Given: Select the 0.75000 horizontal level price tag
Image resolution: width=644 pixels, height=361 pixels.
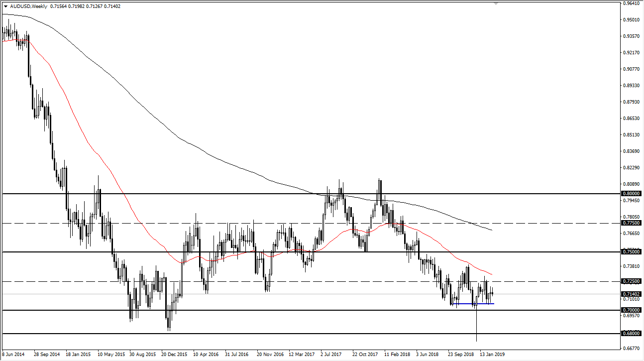Looking at the screenshot, I should (x=631, y=252).
